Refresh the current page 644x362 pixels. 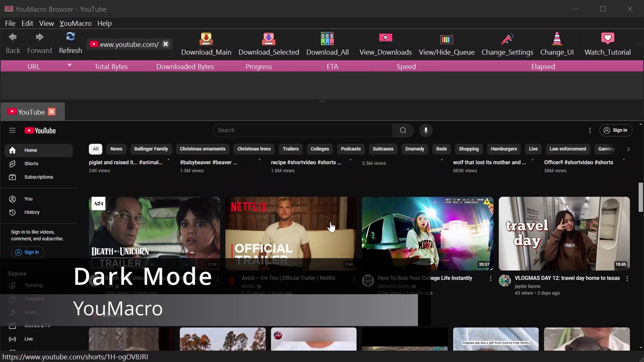click(71, 43)
